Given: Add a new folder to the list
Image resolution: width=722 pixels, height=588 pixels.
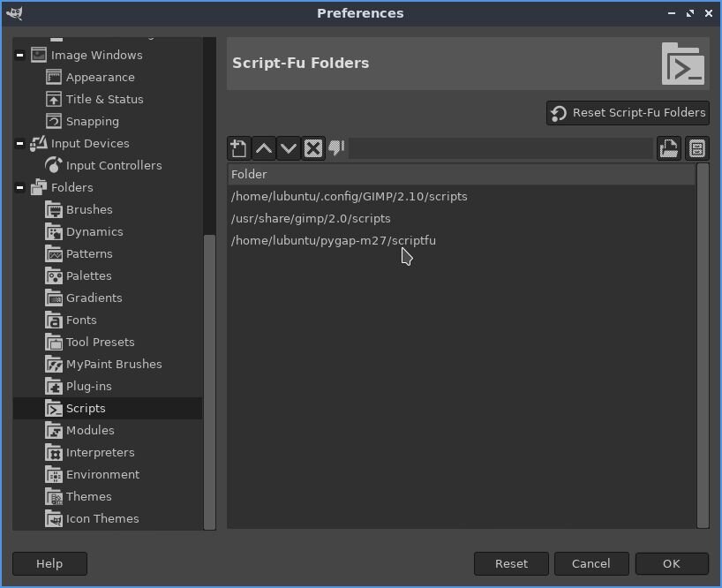Looking at the screenshot, I should click(239, 148).
